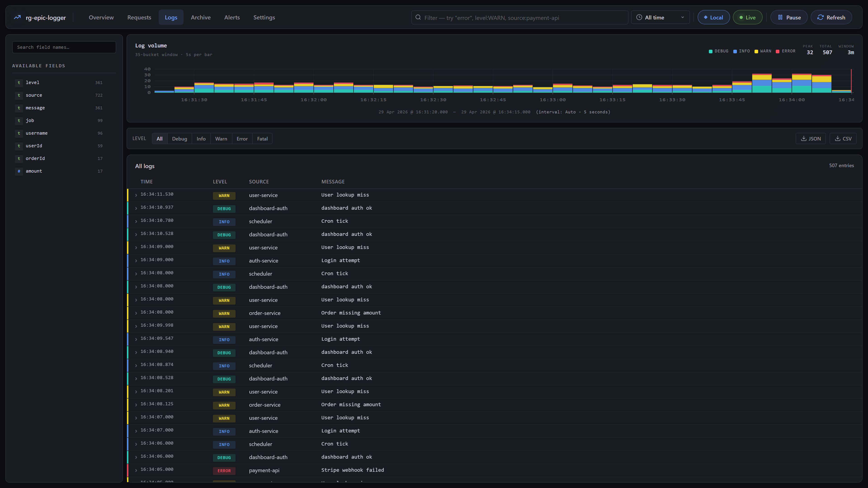Filter logs by Error level
The width and height of the screenshot is (868, 488).
(x=242, y=138)
